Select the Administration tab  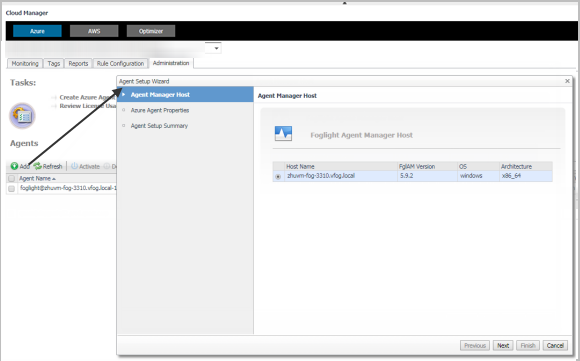(x=171, y=63)
